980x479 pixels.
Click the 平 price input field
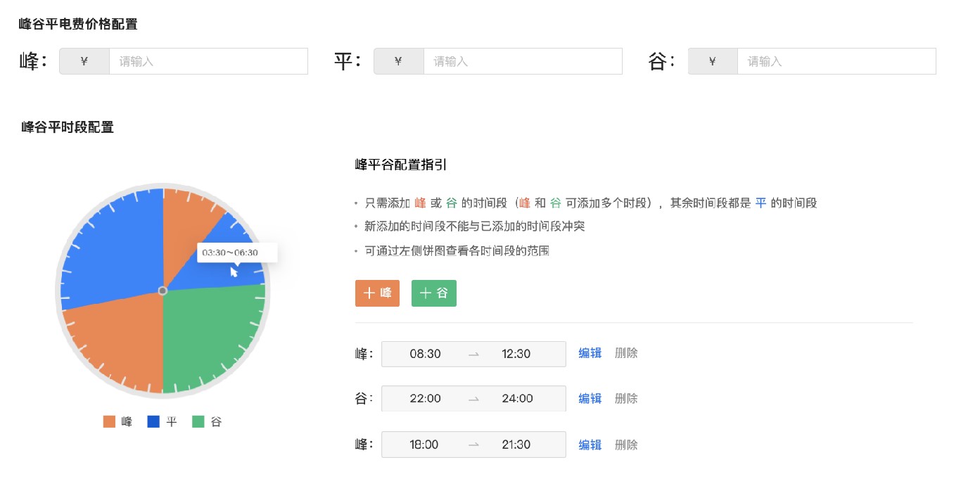(522, 61)
